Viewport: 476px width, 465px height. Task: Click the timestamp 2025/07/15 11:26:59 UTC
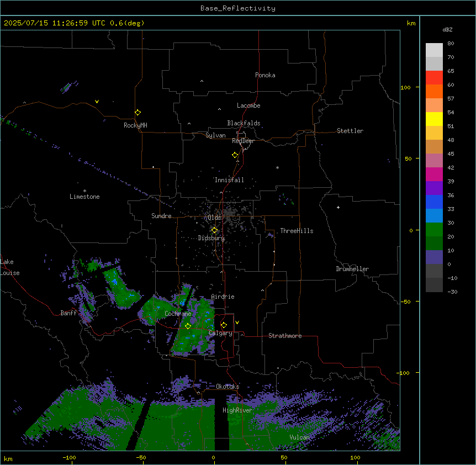(x=55, y=23)
